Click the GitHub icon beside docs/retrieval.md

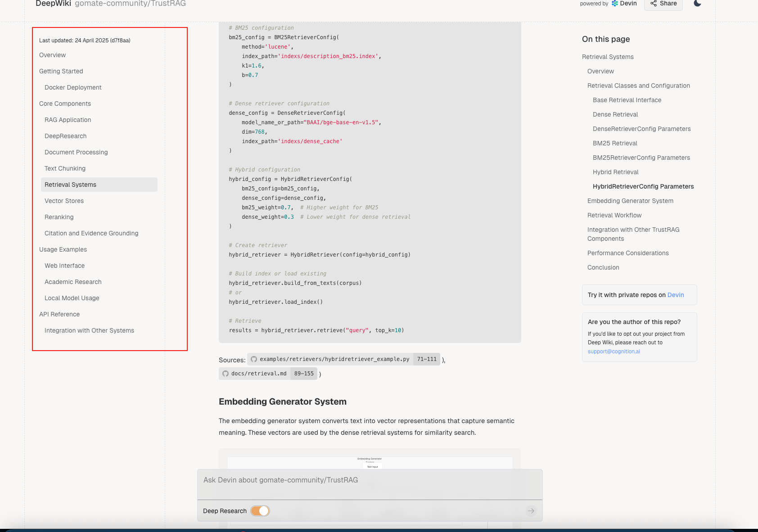pos(226,374)
